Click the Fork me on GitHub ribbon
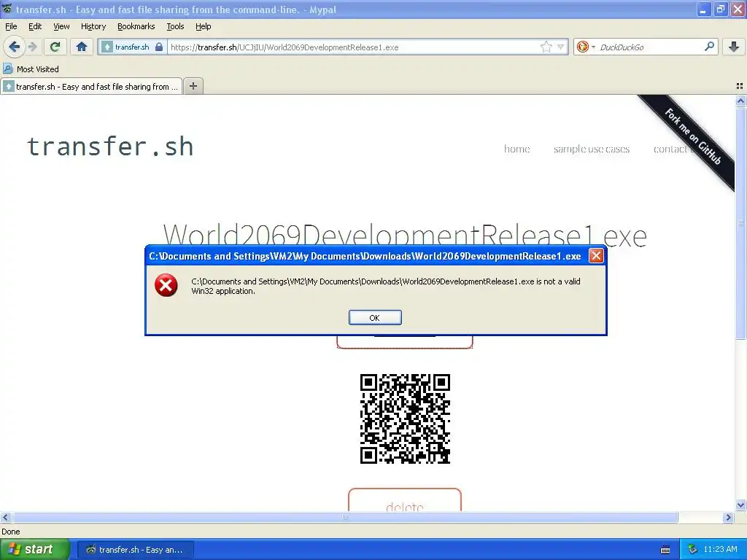 click(692, 136)
